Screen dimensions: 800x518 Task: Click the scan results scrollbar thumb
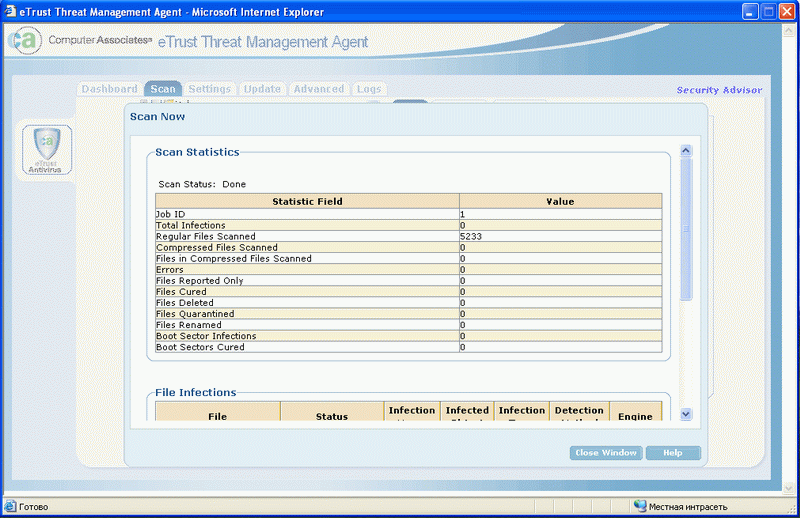(x=686, y=229)
